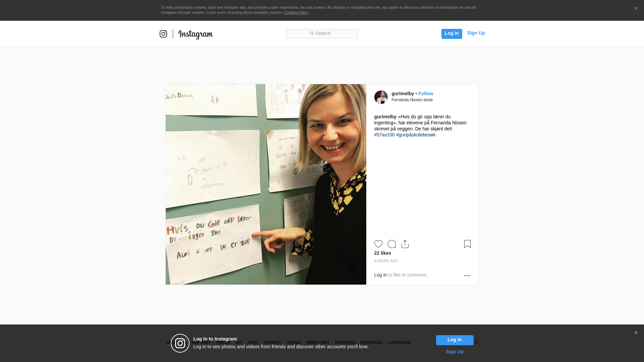Like the post with heart icon

click(378, 244)
